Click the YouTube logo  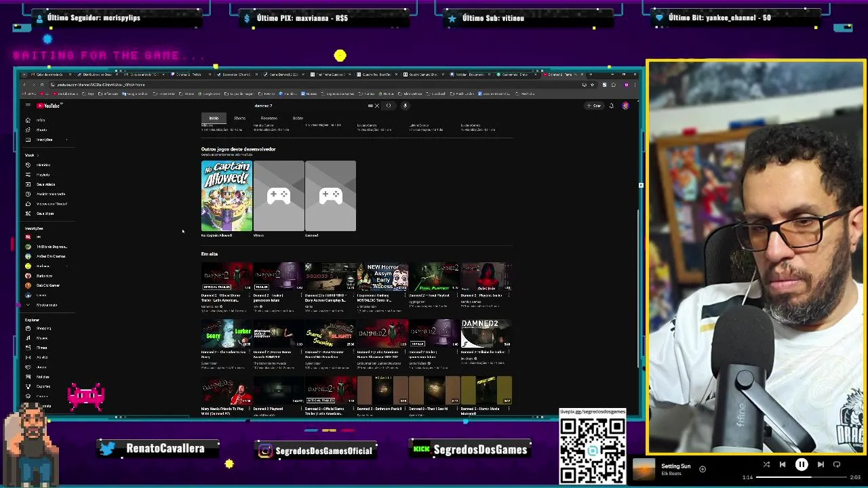click(x=50, y=106)
